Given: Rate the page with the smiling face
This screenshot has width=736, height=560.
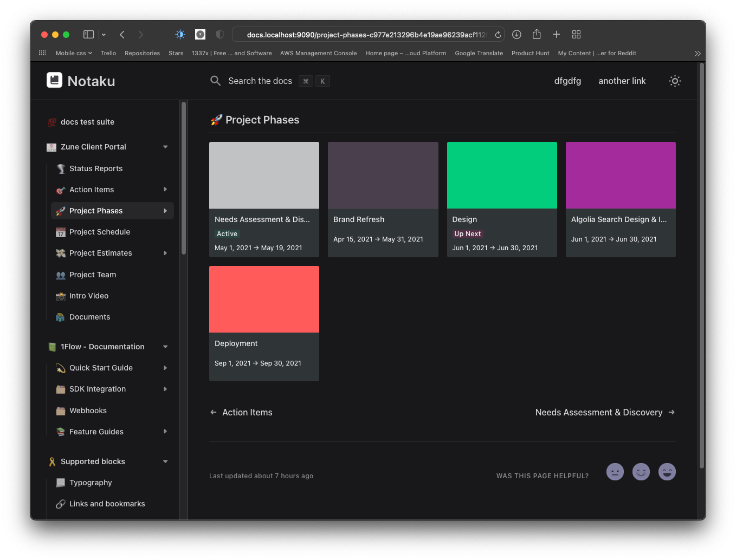Looking at the screenshot, I should [641, 472].
